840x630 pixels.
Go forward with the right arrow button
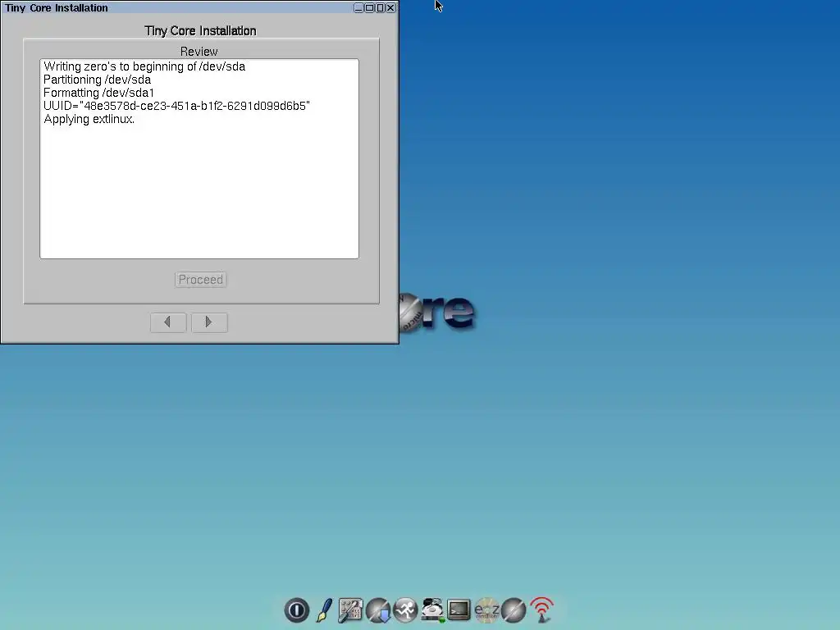pos(209,322)
